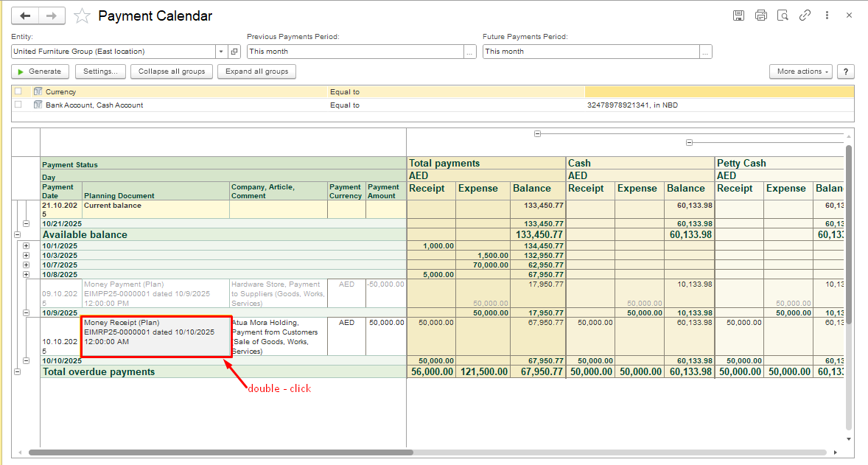Screen dimensions: 868x465
Task: Add Payment Calendar to favorites star
Action: [83, 15]
